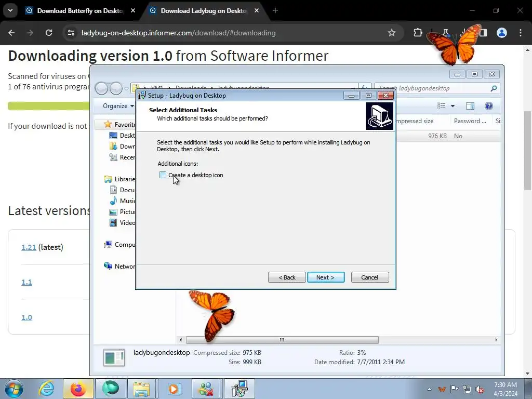Open browser extensions puzzle icon
This screenshot has height=399, width=532.
tap(418, 33)
